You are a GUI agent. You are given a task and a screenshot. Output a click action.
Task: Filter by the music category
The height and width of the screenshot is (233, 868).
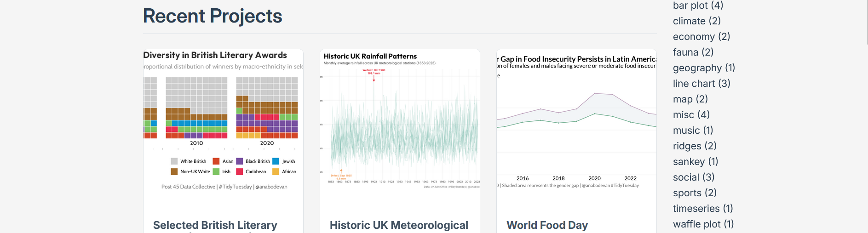(x=693, y=131)
